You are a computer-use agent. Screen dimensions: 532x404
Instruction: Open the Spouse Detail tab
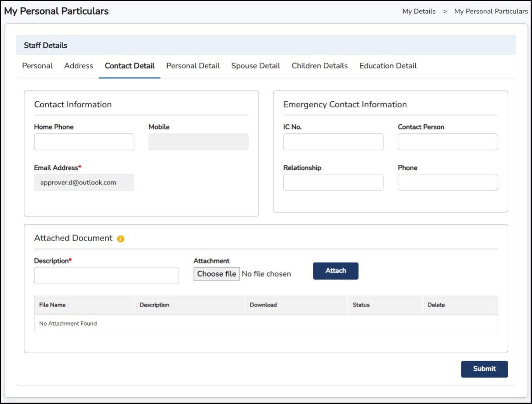256,66
